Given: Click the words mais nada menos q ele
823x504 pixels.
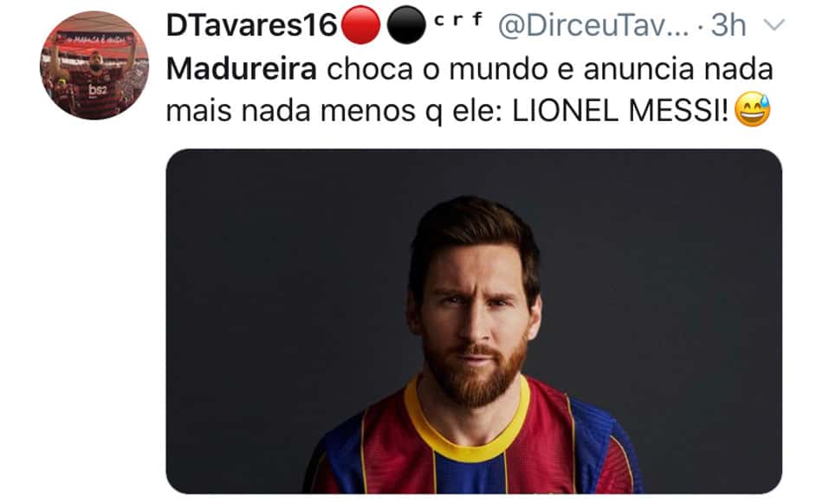Looking at the screenshot, I should (334, 112).
